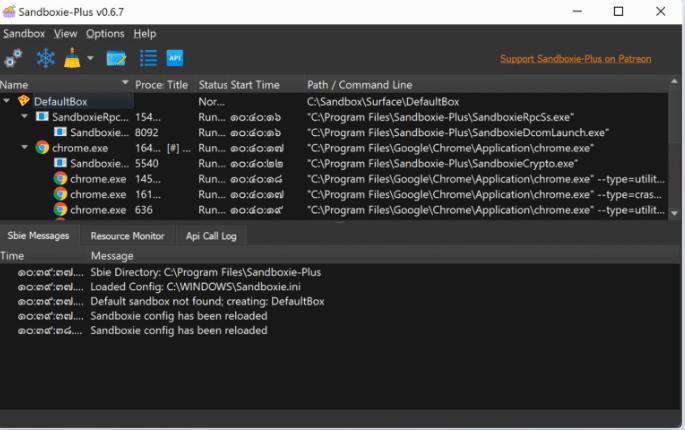Collapse the SandboxieRpc... process node
685x430 pixels.
tap(24, 116)
